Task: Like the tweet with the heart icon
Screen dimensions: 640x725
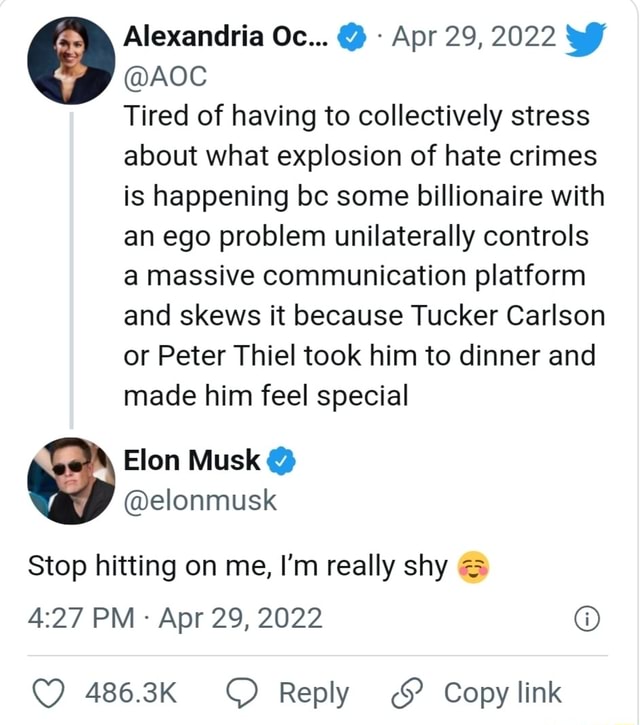Action: [48, 693]
